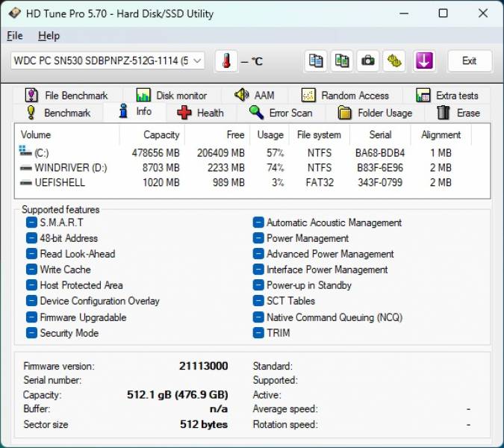Toggle the Security Mode checkbox
This screenshot has height=448, width=504.
click(31, 333)
